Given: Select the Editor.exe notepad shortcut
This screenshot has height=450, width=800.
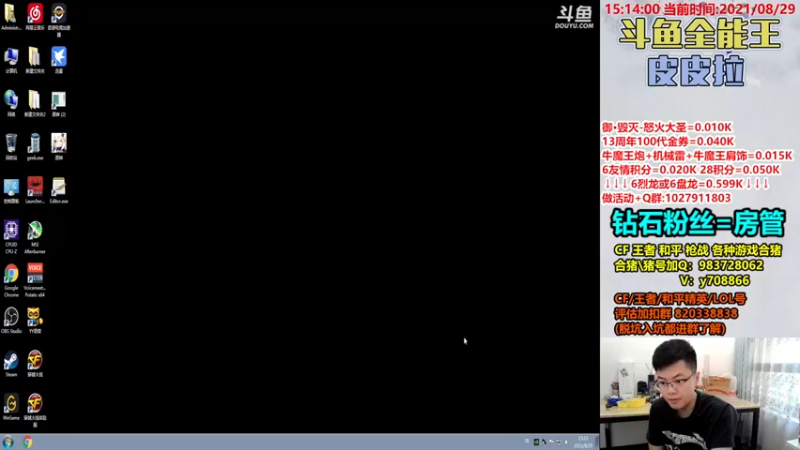Looking at the screenshot, I should pos(59,190).
